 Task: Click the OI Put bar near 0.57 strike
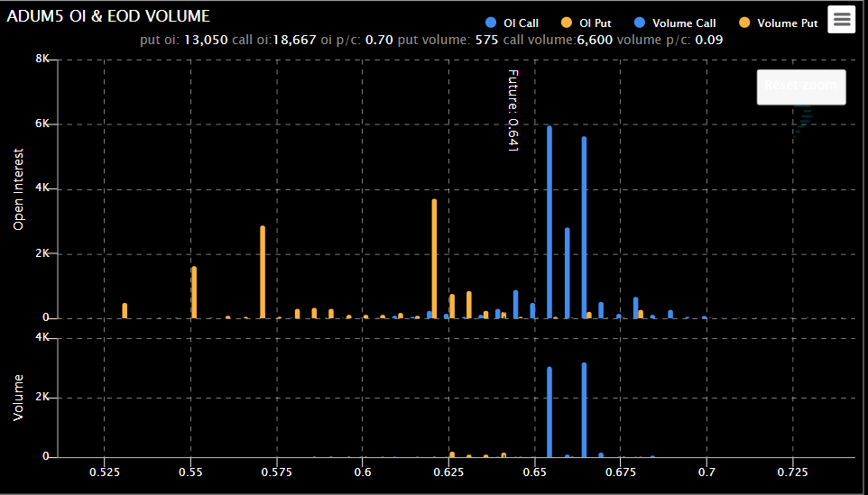(x=263, y=272)
